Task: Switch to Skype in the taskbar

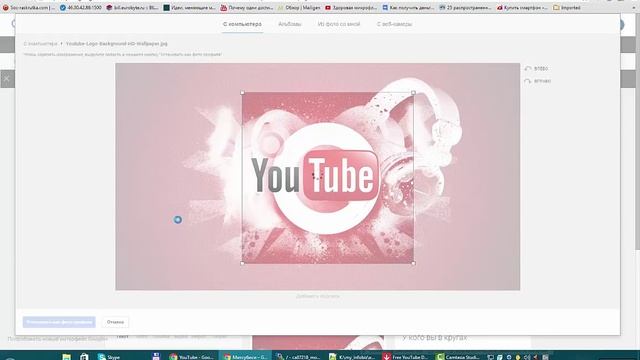Action: point(109,356)
